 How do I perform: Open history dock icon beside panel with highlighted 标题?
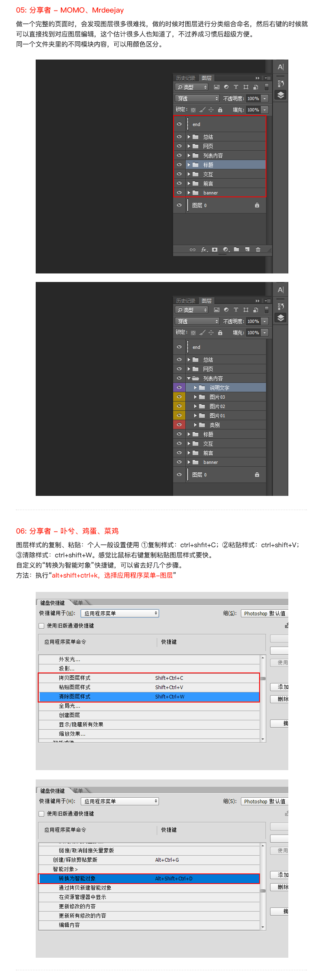pyautogui.click(x=281, y=83)
